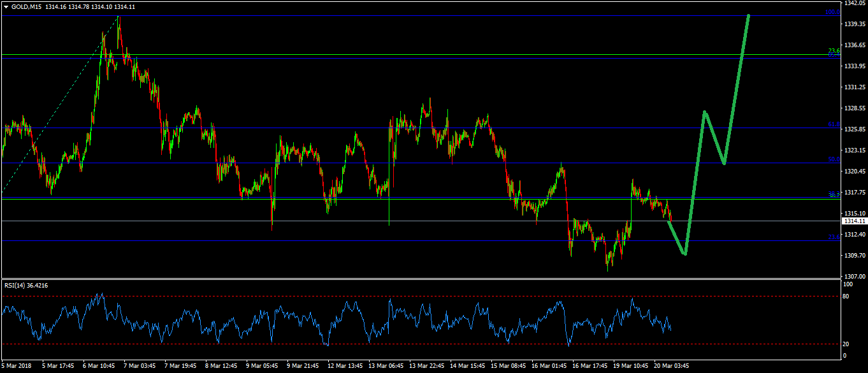
Task: Click the 100.0 Fibonacci level label
Action: click(x=831, y=12)
